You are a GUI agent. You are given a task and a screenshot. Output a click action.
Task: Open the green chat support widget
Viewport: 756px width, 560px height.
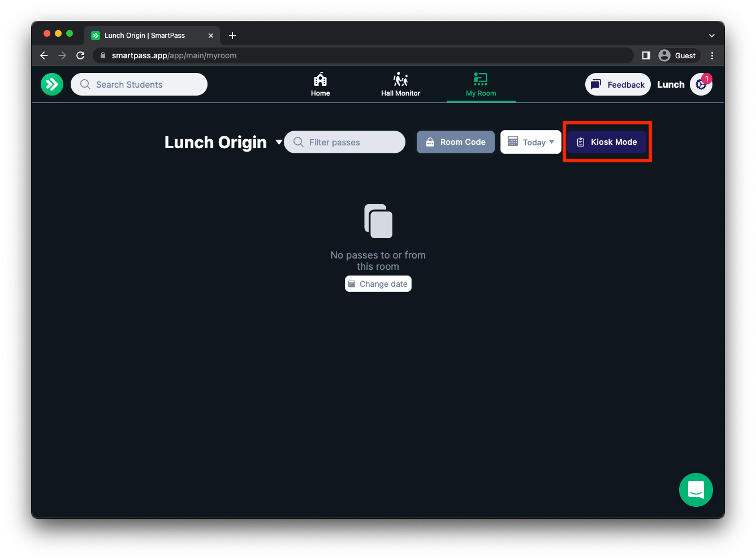pyautogui.click(x=695, y=490)
